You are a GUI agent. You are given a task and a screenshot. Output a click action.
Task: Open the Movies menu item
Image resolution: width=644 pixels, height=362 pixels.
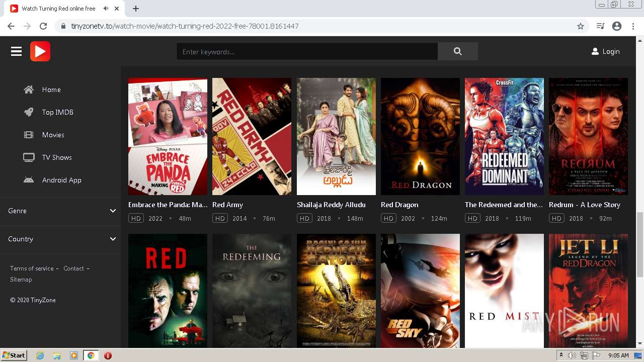click(x=53, y=135)
